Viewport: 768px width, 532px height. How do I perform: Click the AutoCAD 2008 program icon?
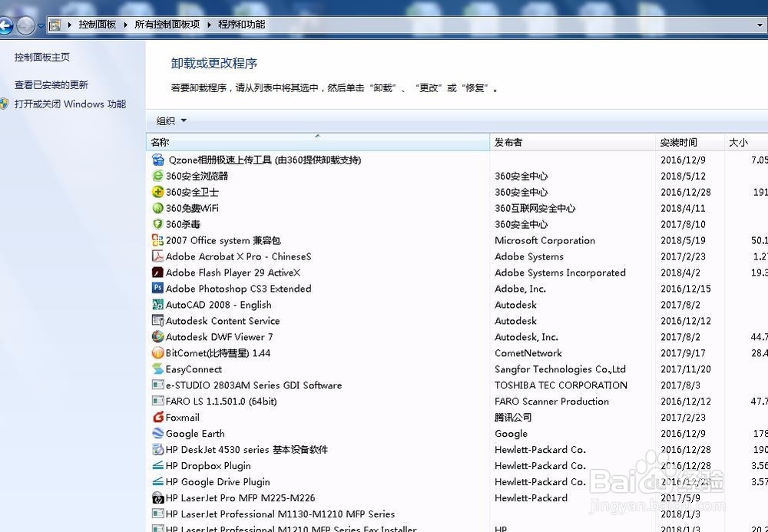[x=157, y=305]
